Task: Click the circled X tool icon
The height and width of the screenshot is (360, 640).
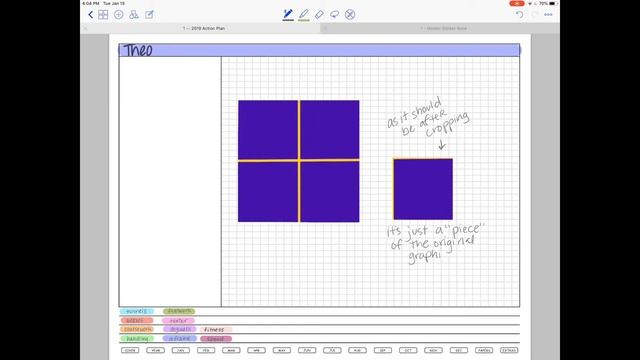Action: (350, 15)
